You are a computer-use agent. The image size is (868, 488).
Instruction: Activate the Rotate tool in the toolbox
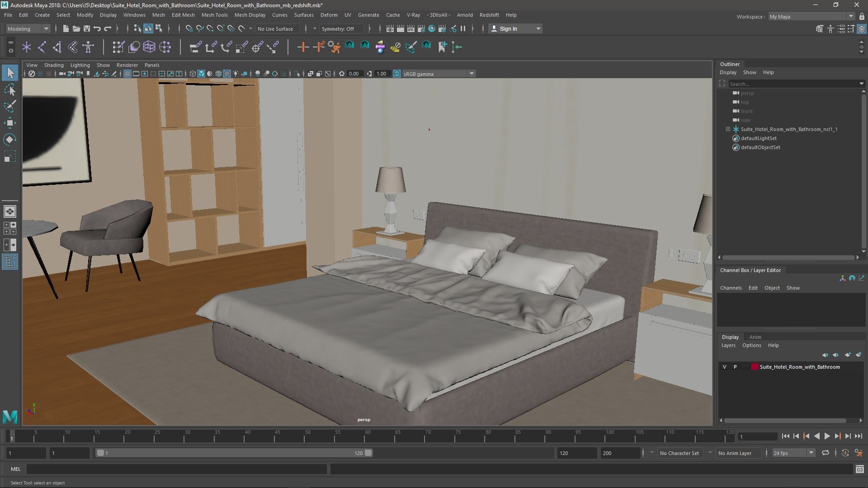[10, 140]
